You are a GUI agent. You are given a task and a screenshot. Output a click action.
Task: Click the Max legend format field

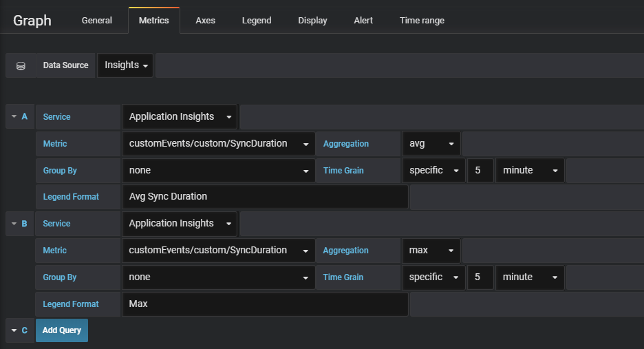coord(265,304)
